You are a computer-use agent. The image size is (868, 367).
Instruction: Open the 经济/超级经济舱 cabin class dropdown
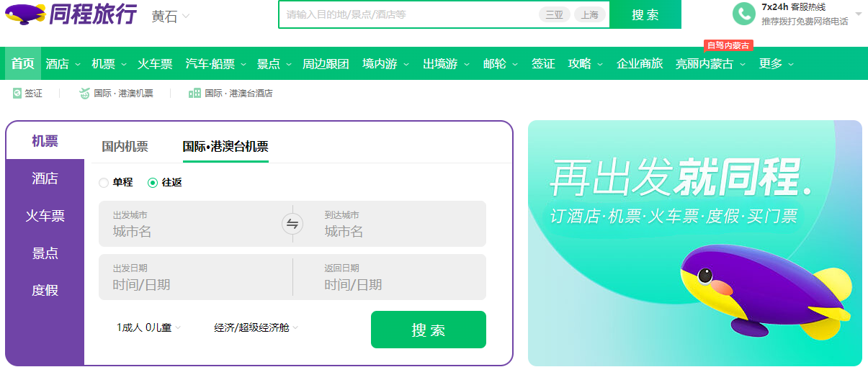click(256, 327)
